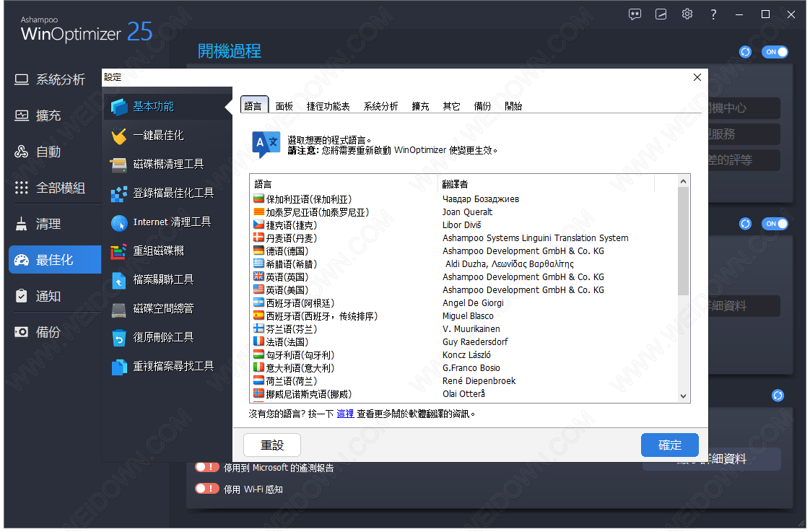Open 清理 in main sidebar
Screen dimensions: 810x532
54,224
